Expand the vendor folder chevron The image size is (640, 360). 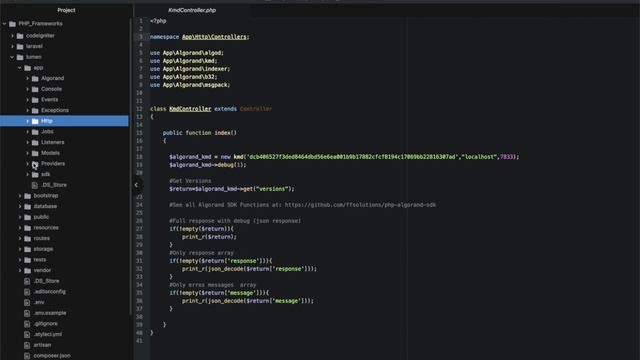tap(20, 271)
